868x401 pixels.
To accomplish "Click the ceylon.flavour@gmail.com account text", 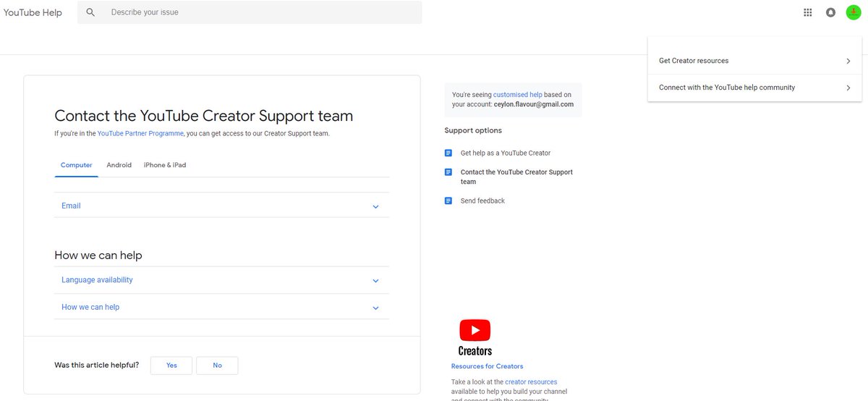I will [534, 104].
